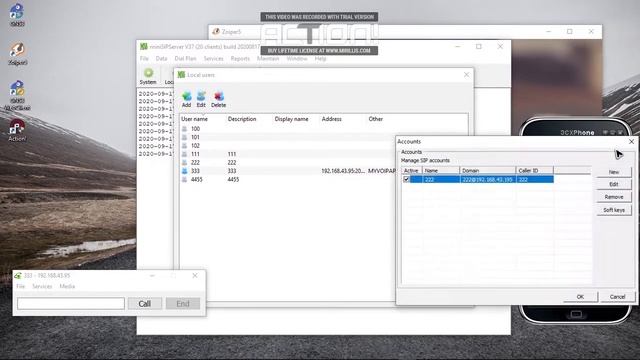The height and width of the screenshot is (360, 640).
Task: Click the Domain column header in Accounts
Action: pyautogui.click(x=488, y=171)
